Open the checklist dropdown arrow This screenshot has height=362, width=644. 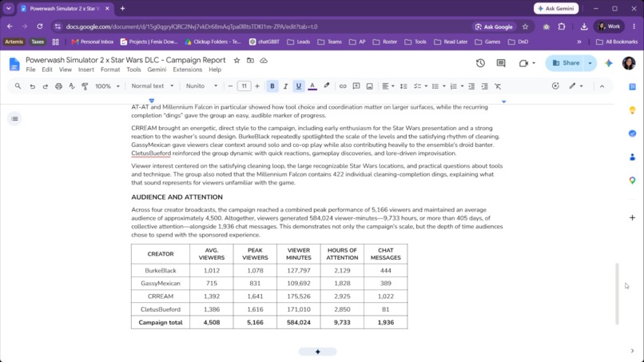[426, 86]
